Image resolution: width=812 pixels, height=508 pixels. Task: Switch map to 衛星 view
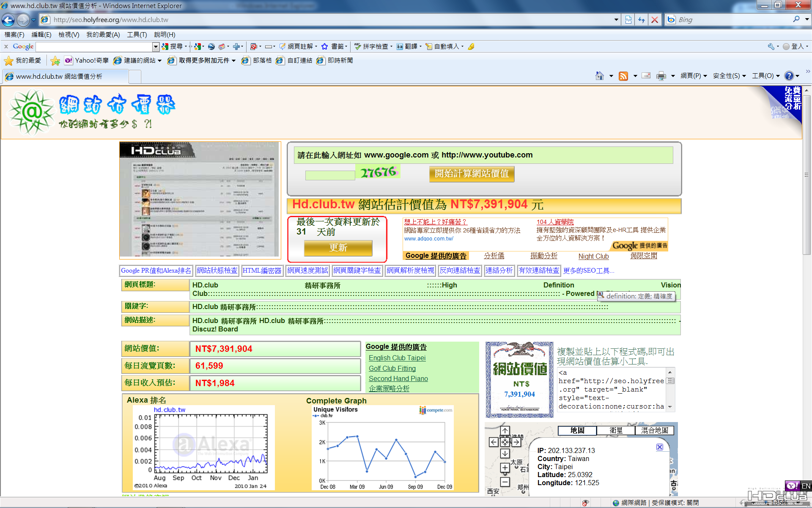point(616,431)
